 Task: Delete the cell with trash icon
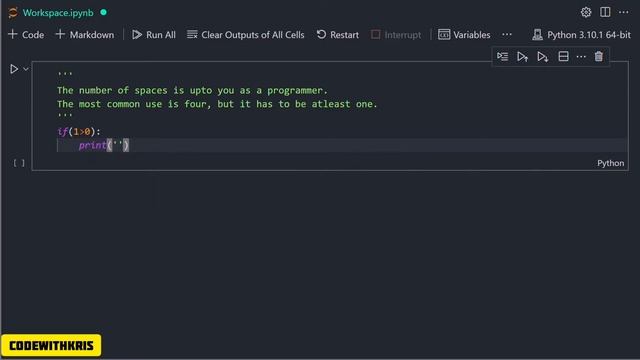(x=599, y=56)
